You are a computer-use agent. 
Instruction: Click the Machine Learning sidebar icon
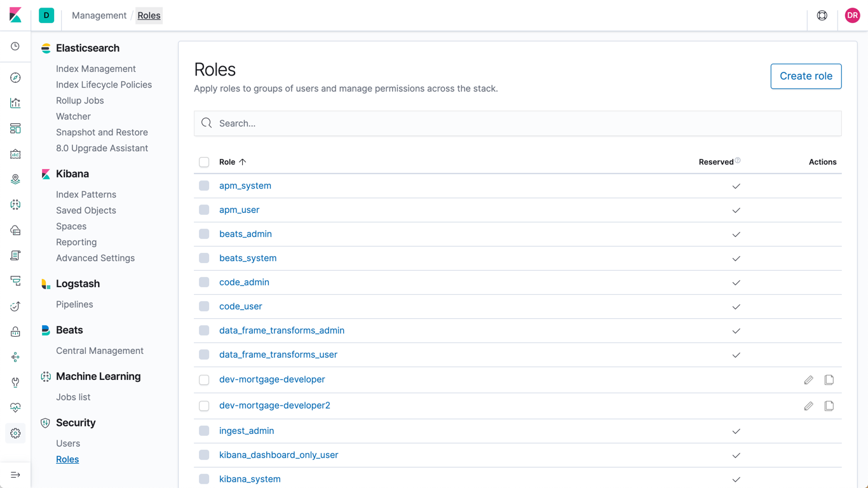point(15,205)
